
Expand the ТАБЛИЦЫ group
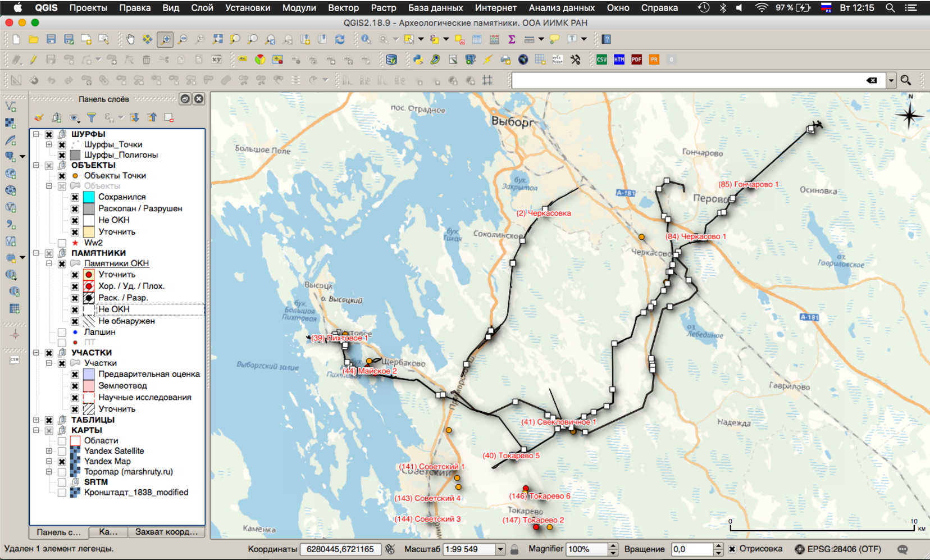tap(37, 420)
